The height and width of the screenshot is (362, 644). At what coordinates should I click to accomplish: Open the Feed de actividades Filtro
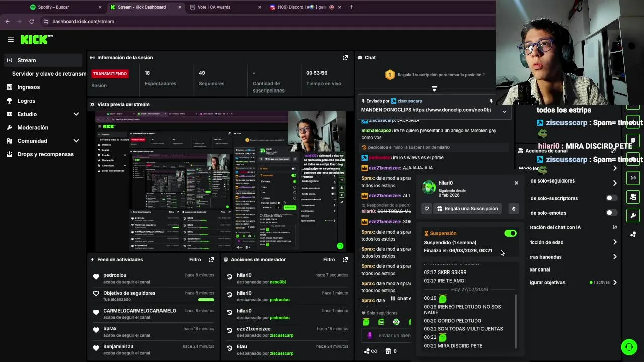pos(195,260)
